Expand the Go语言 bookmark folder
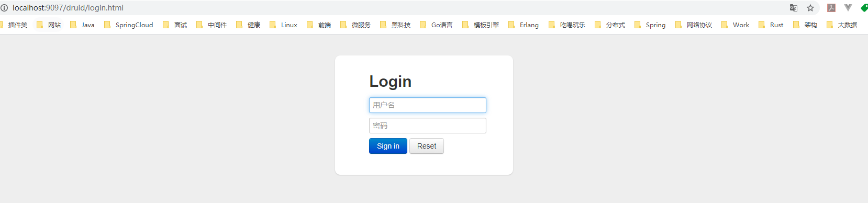The width and height of the screenshot is (868, 203). pos(436,25)
